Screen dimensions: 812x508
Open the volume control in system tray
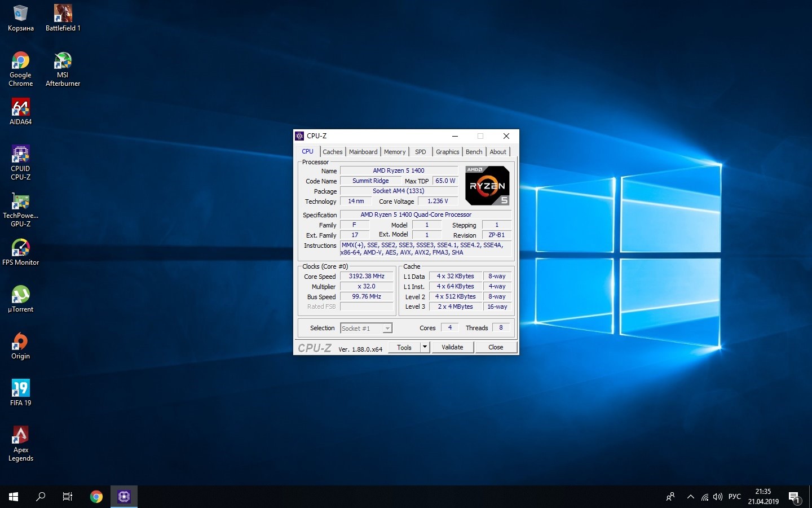coord(717,497)
